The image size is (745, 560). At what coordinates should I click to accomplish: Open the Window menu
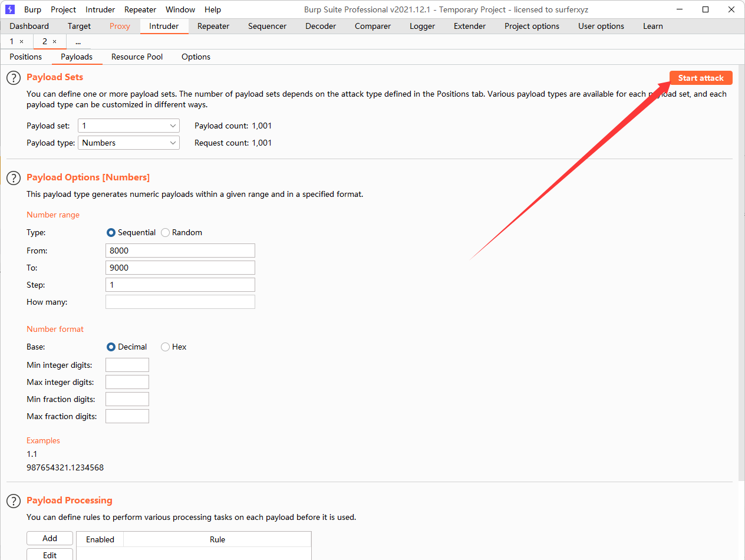(180, 9)
